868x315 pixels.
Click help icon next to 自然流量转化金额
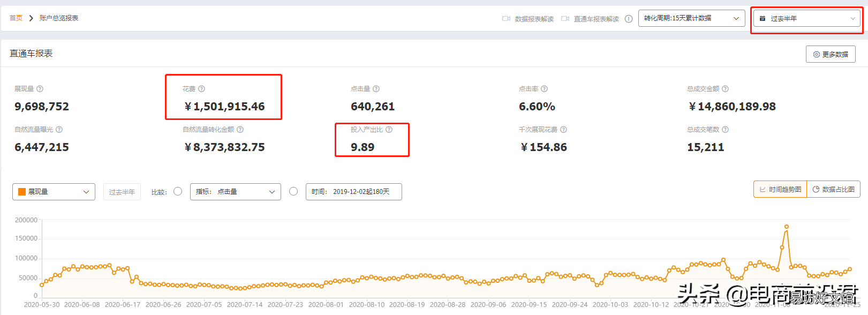click(x=240, y=130)
